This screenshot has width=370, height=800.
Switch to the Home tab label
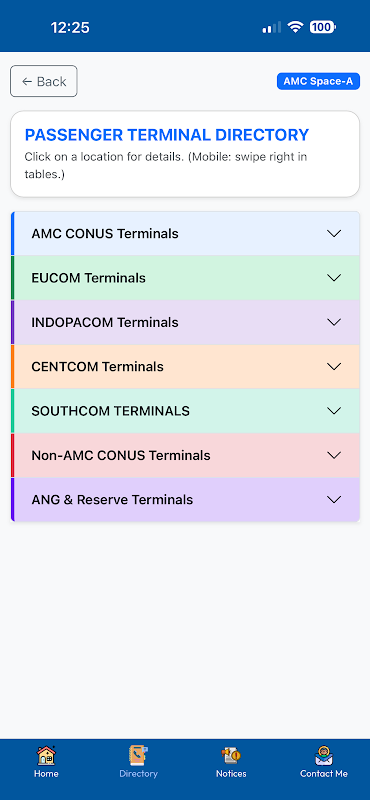tap(46, 774)
